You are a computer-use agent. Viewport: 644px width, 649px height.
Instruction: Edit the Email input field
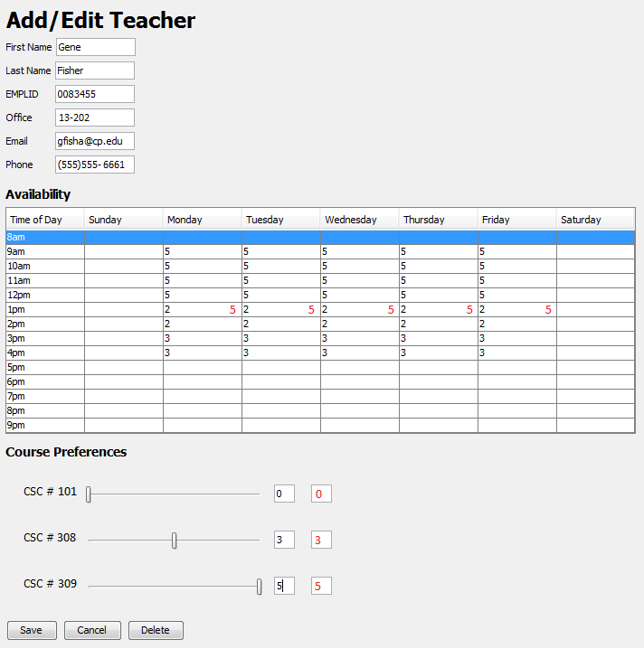coord(95,141)
